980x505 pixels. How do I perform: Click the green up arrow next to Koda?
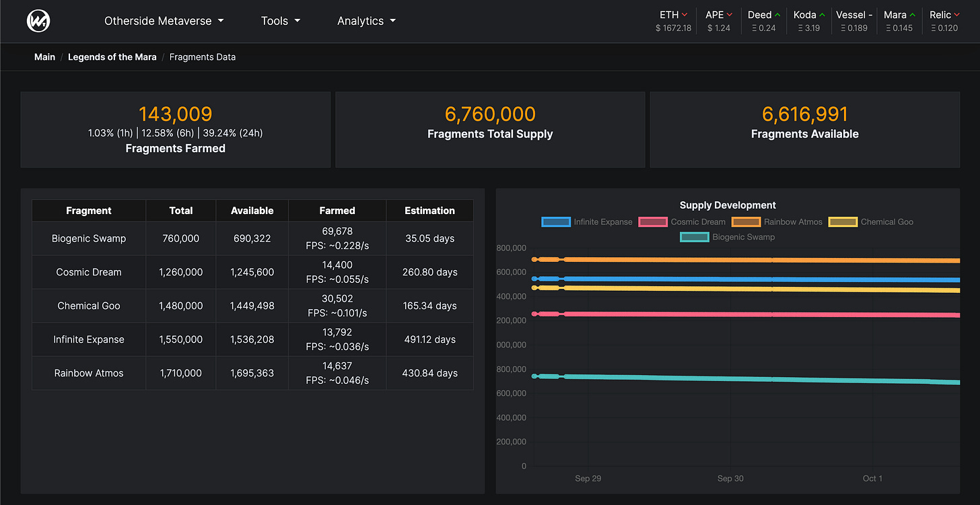coord(823,15)
